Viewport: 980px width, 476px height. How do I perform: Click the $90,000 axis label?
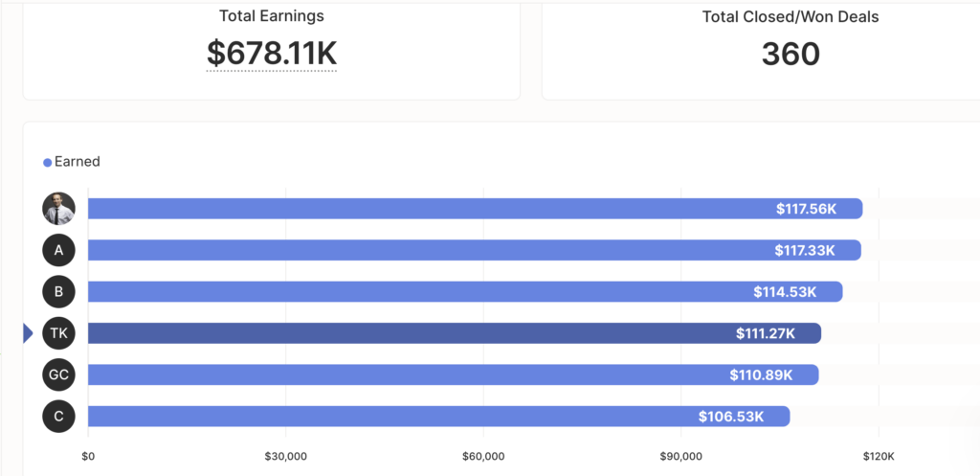point(680,457)
